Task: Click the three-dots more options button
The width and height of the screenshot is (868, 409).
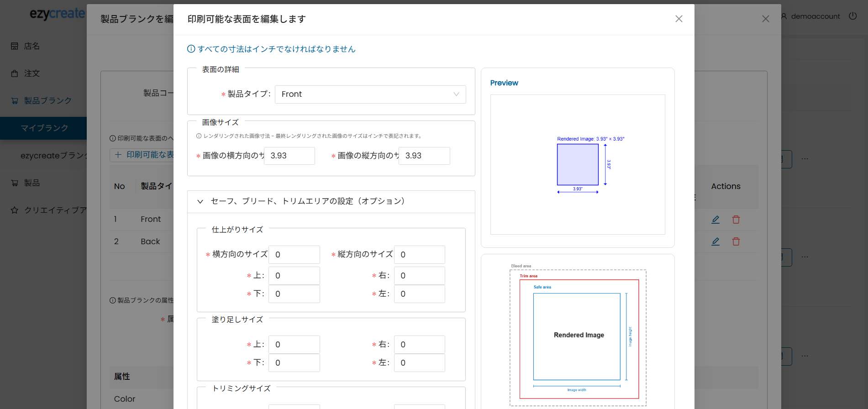Action: pyautogui.click(x=805, y=159)
